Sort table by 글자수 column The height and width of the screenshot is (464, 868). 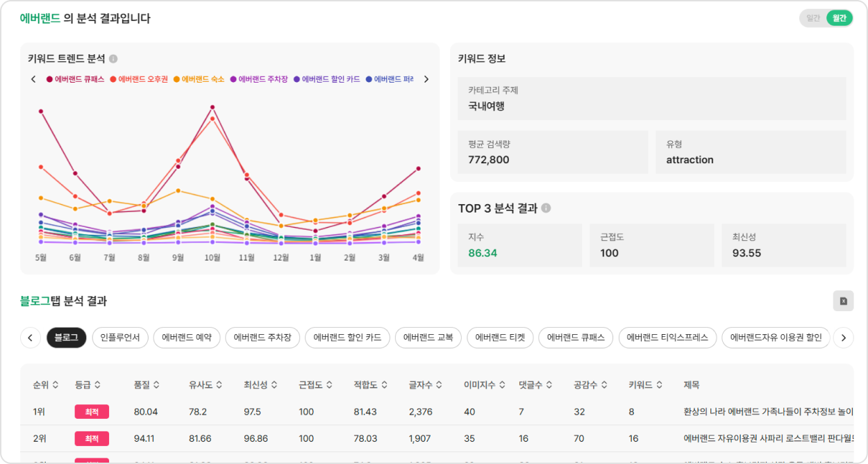click(426, 385)
